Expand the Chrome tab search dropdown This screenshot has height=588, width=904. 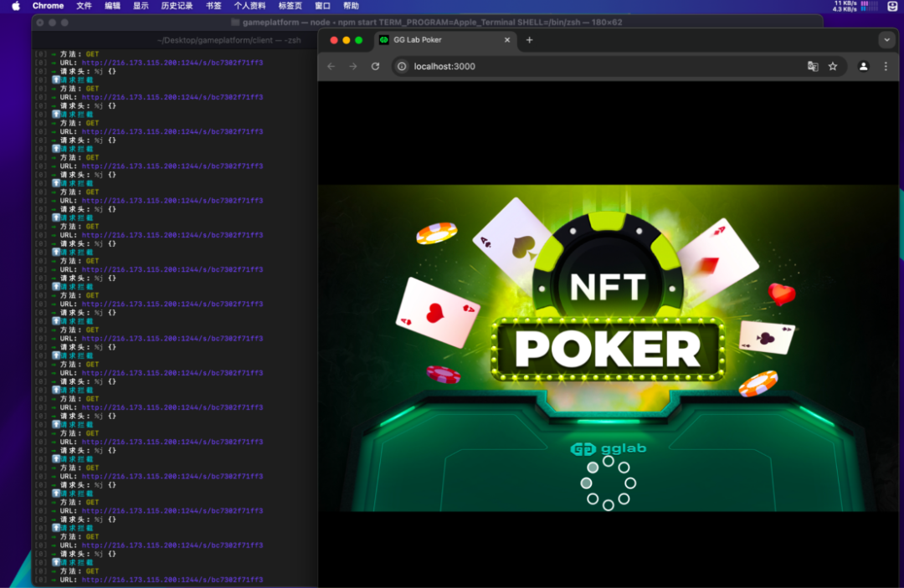click(x=886, y=40)
